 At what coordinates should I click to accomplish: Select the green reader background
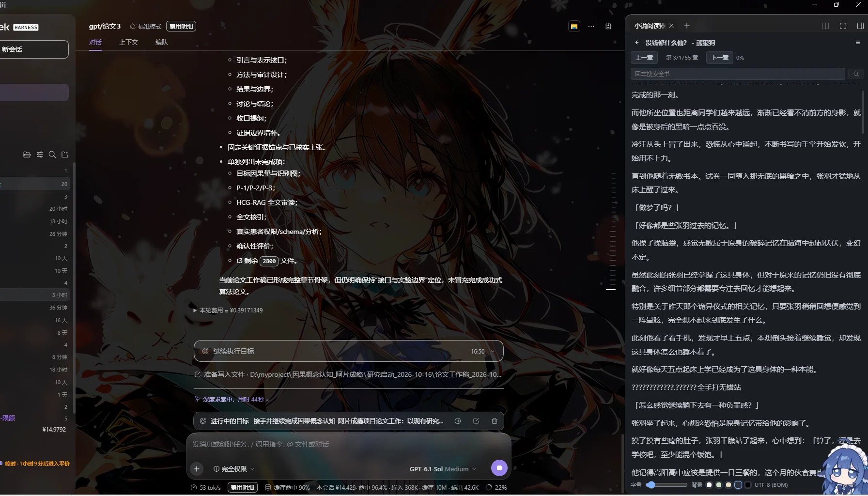point(719,485)
